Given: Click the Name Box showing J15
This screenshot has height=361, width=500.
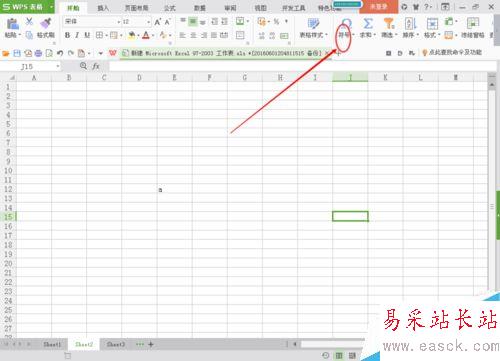Looking at the screenshot, I should pos(27,66).
